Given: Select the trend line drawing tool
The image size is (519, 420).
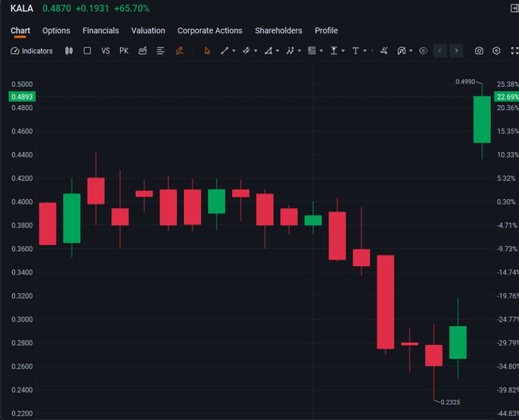Looking at the screenshot, I should (224, 50).
